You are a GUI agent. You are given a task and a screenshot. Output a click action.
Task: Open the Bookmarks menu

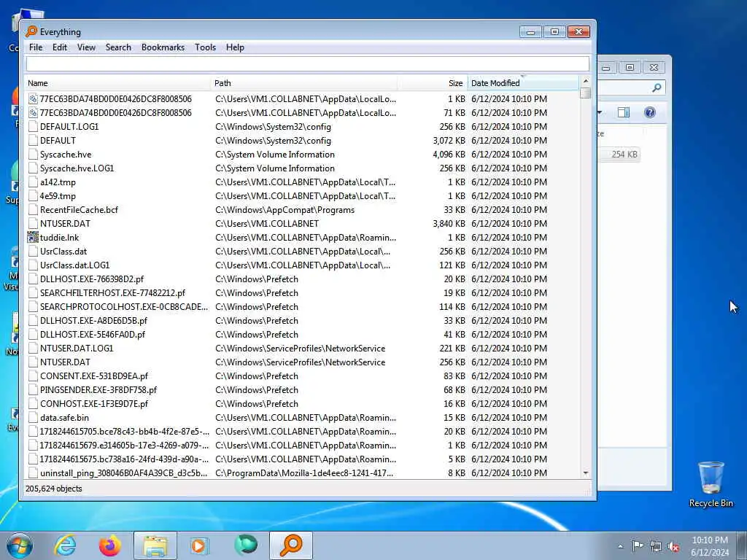point(163,47)
